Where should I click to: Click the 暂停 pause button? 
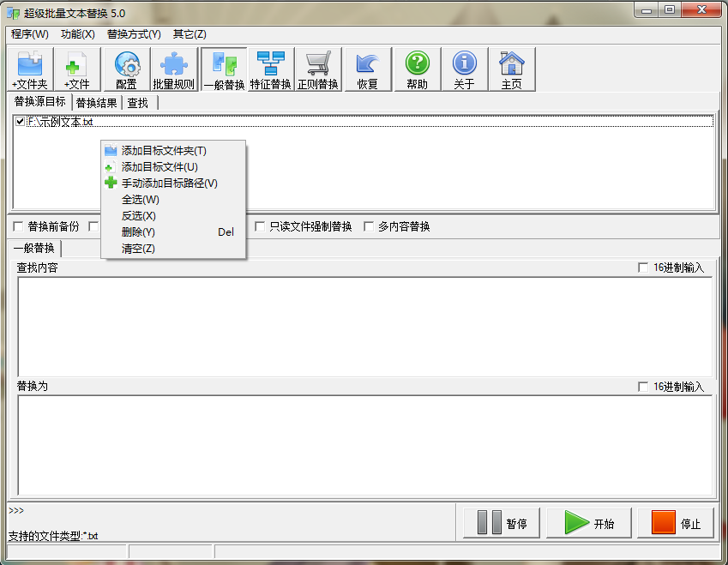(502, 523)
